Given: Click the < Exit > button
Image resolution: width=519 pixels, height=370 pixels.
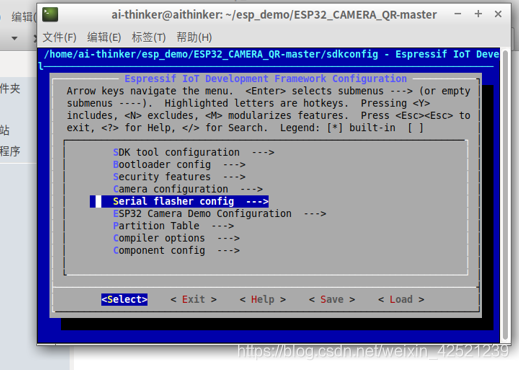Looking at the screenshot, I should (193, 299).
